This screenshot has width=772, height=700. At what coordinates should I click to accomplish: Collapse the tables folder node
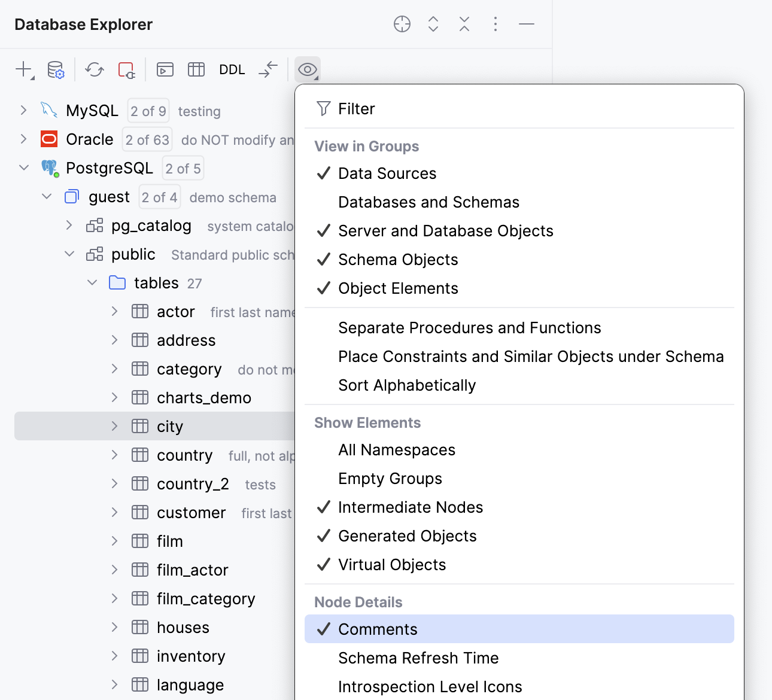[x=92, y=283]
